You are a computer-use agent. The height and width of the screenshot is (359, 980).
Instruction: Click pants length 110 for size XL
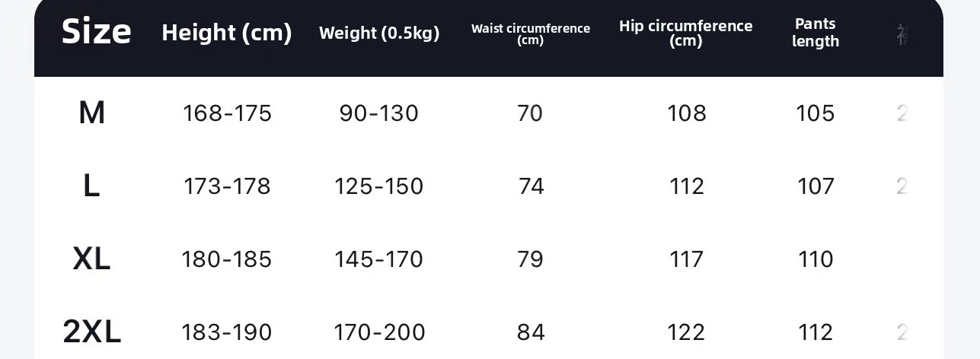coord(816,259)
